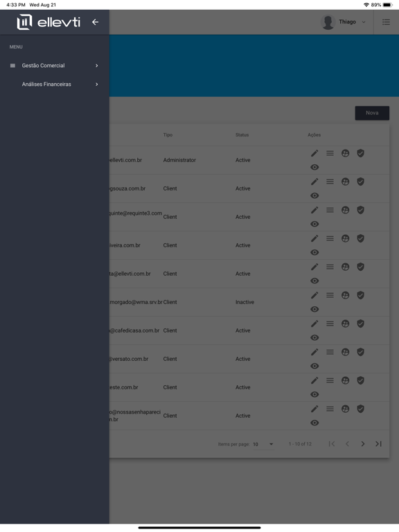Edit the iveira.com.br row

coord(314,238)
